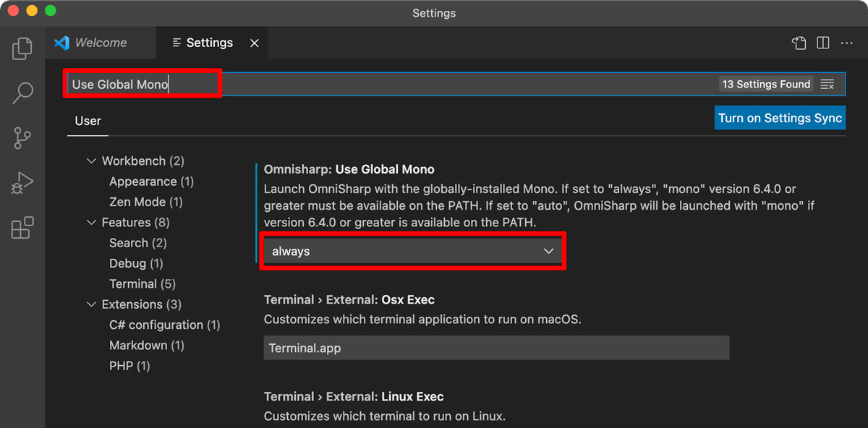Select Appearance (1) in settings tree
This screenshot has width=868, height=428.
tap(151, 181)
